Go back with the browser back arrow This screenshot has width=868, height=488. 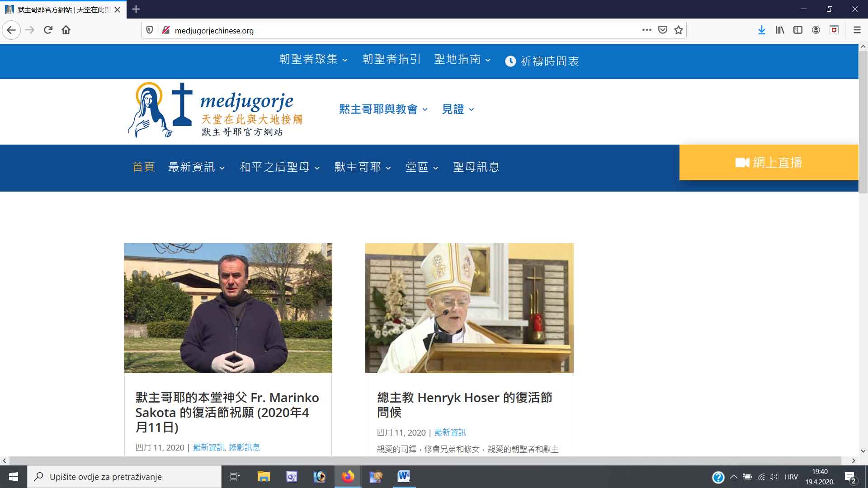tap(11, 30)
